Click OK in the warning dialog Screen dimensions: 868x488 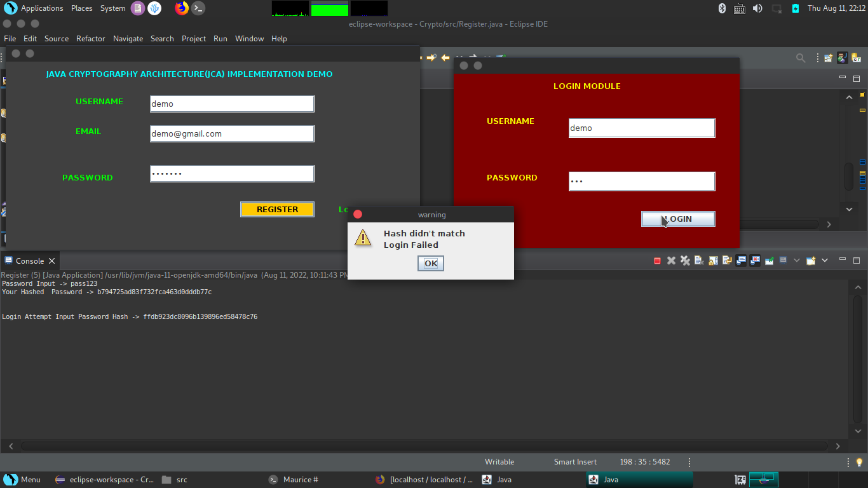pyautogui.click(x=431, y=263)
